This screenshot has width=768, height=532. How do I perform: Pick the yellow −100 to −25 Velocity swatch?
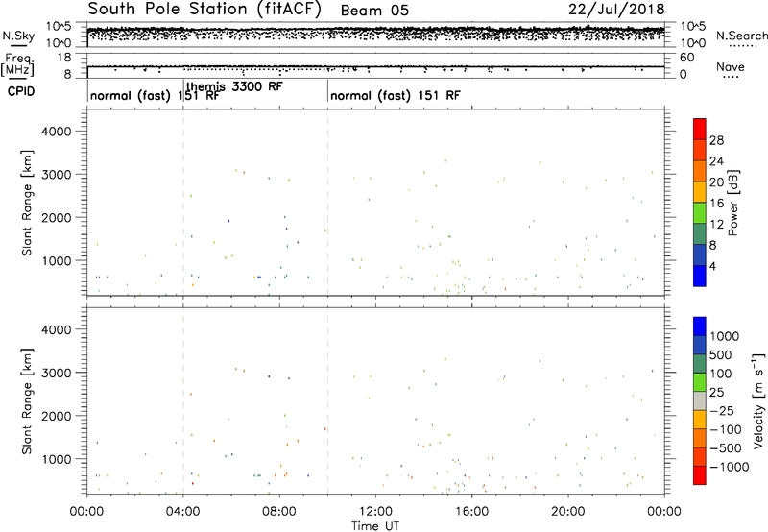[x=700, y=420]
